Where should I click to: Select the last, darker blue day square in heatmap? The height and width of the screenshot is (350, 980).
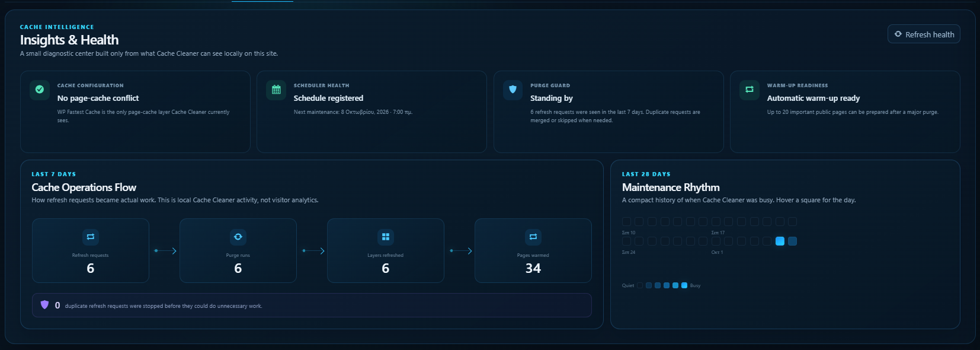[793, 241]
